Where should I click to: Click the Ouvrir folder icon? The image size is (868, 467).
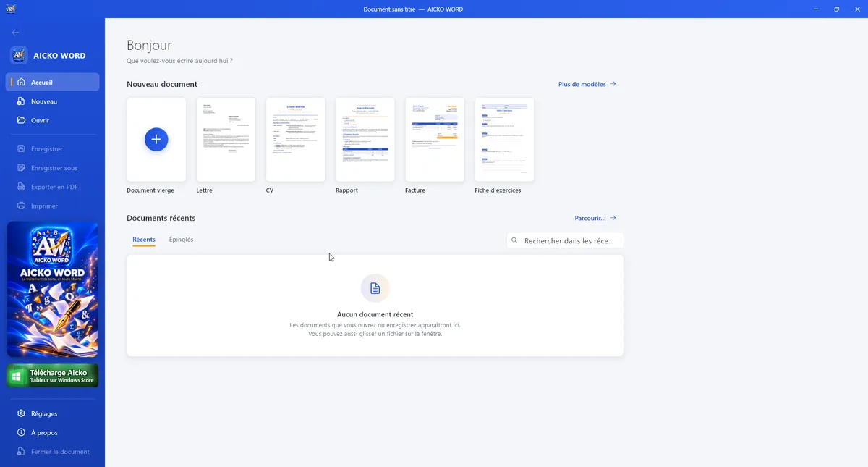pyautogui.click(x=21, y=120)
